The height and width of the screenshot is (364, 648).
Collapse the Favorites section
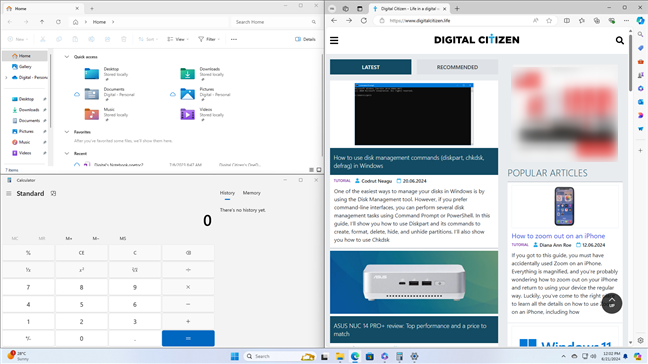pyautogui.click(x=67, y=132)
